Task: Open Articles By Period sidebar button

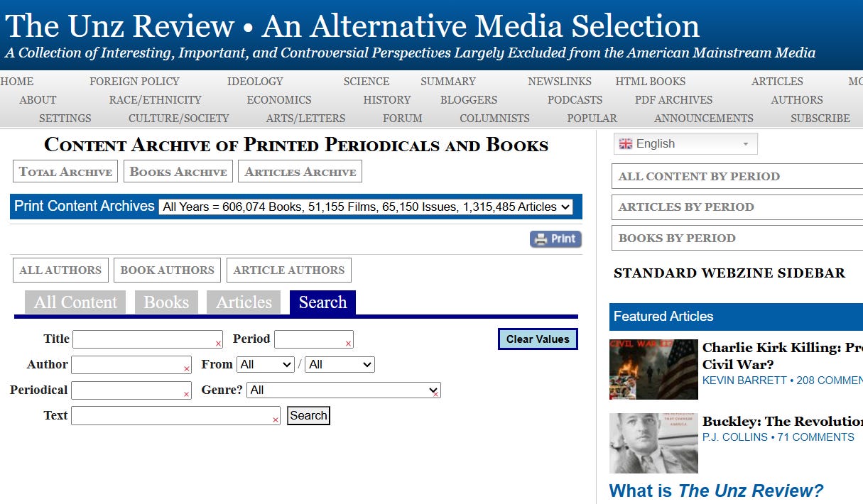Action: point(737,207)
